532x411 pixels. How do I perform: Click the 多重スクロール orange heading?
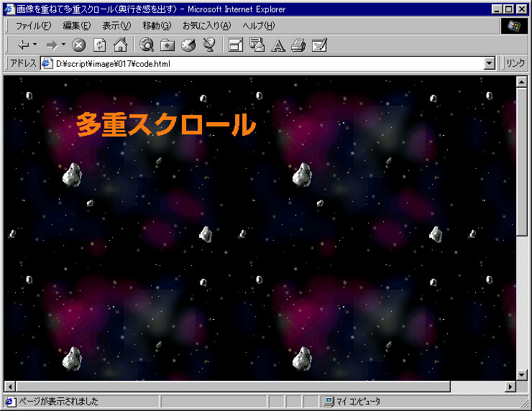[166, 124]
